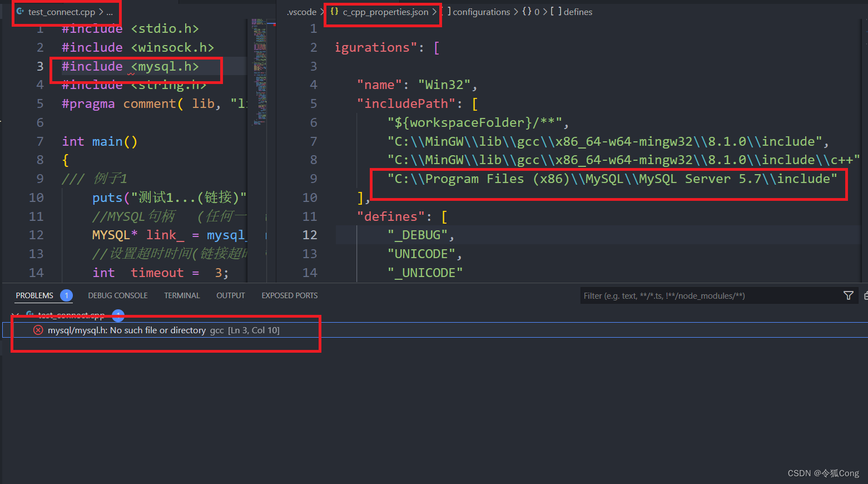Click the red error icon beside mysql/mysql.h message
The height and width of the screenshot is (484, 868).
coord(38,329)
